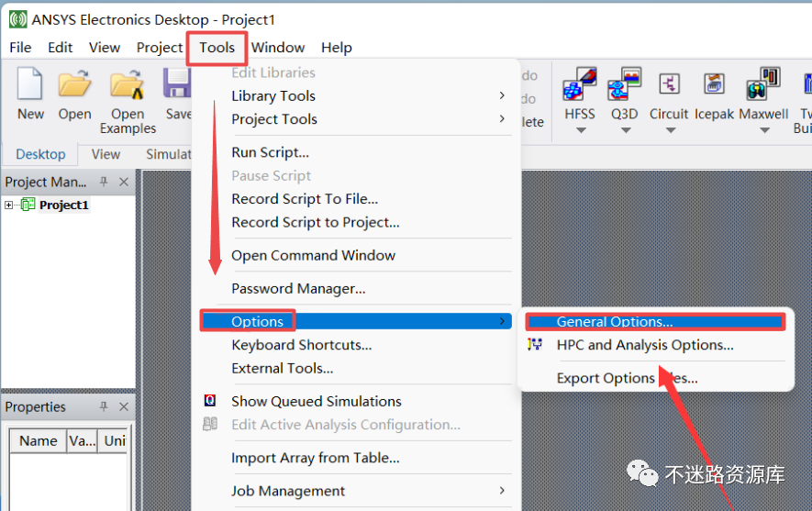Close the Project Manager panel

click(x=124, y=182)
